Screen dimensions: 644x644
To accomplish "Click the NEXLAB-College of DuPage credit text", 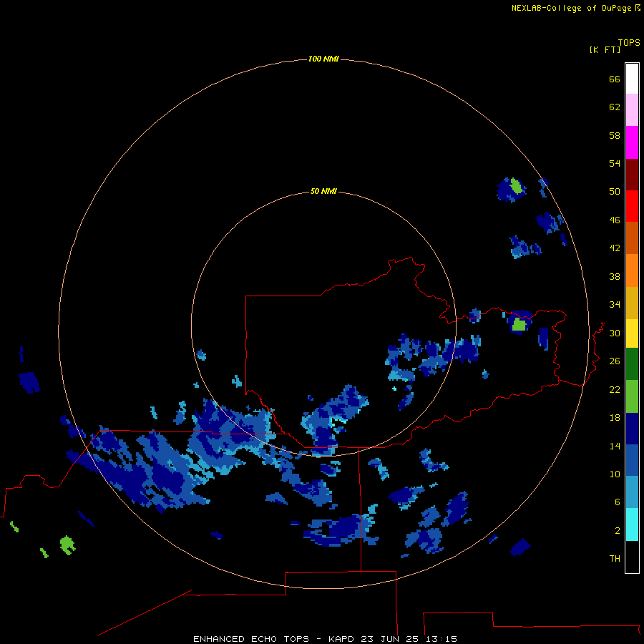I will [x=571, y=8].
